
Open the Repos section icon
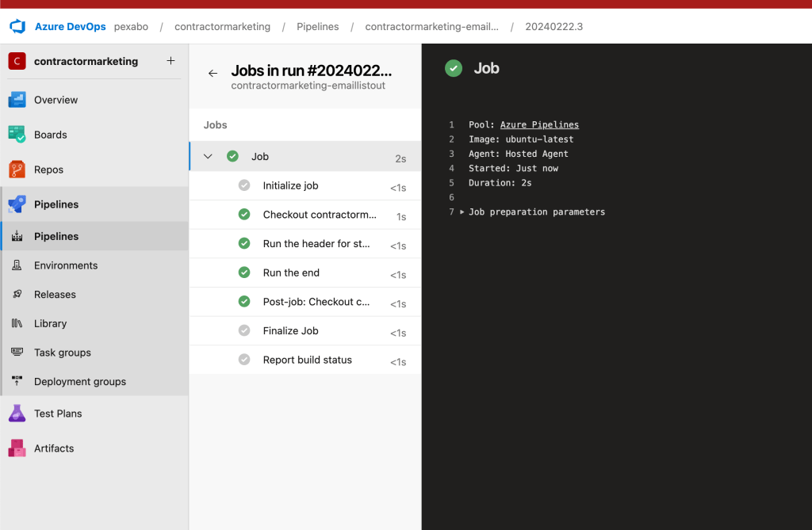17,170
